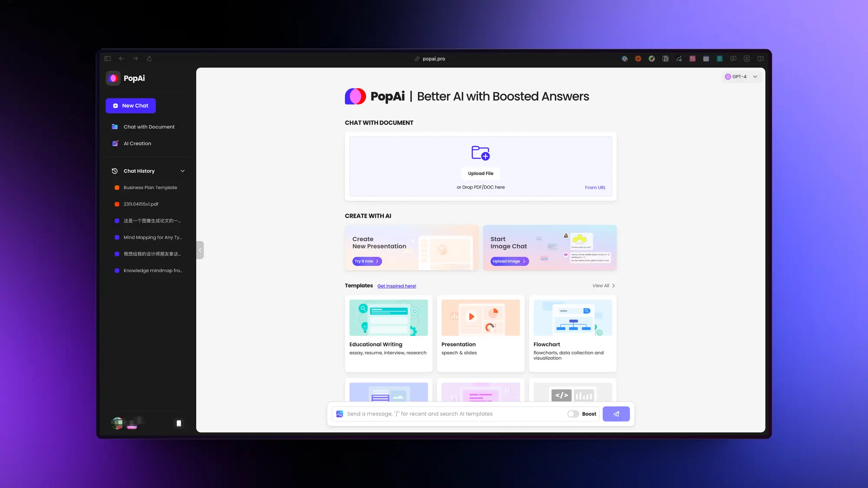The width and height of the screenshot is (868, 488).
Task: Toggle the Boost switch on
Action: [x=572, y=413]
